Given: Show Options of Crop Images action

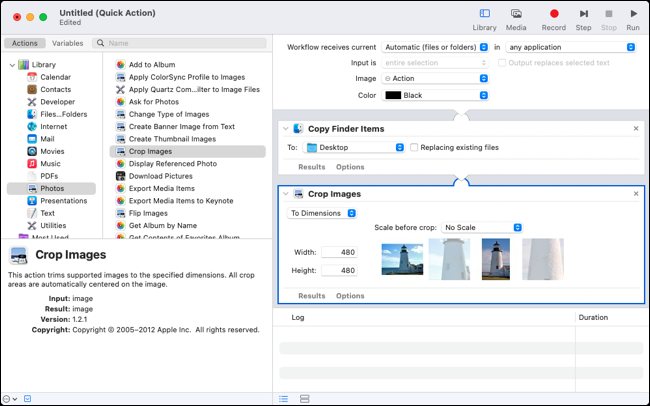Looking at the screenshot, I should [x=350, y=296].
